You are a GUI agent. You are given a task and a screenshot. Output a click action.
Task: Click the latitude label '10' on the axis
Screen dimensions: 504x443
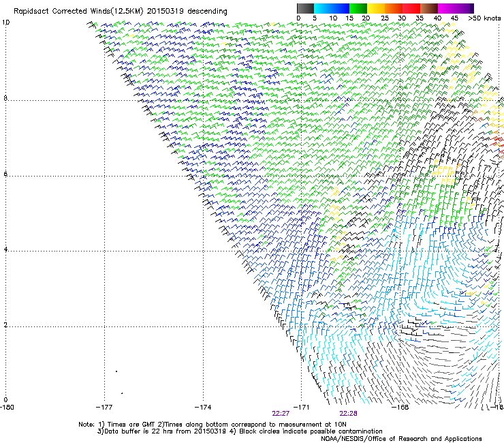point(5,22)
